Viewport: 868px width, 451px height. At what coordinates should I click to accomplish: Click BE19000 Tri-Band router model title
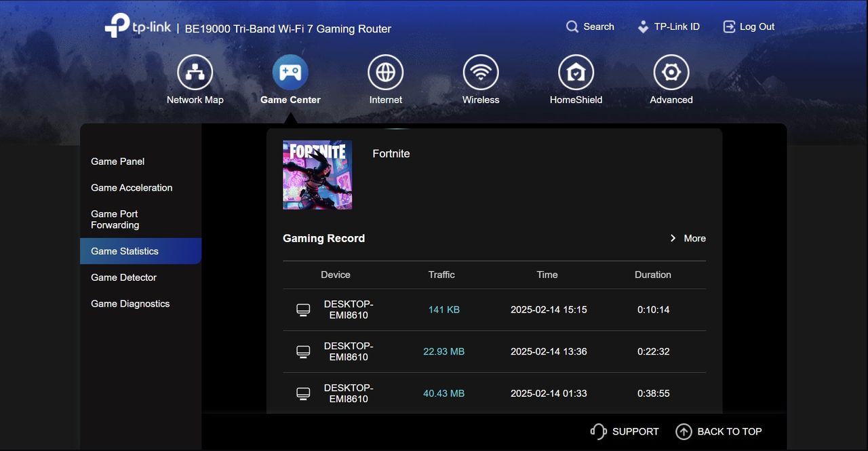tap(288, 29)
